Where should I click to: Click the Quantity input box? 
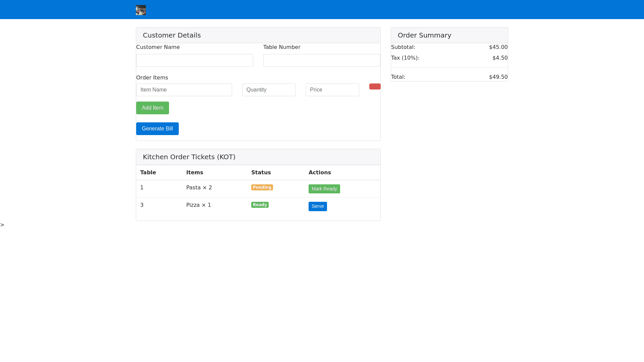tap(269, 90)
